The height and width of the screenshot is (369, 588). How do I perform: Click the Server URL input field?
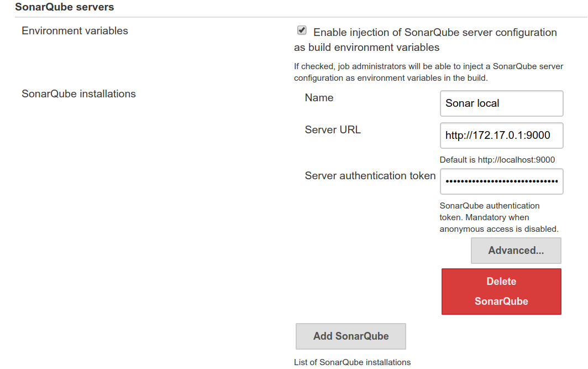tap(501, 135)
